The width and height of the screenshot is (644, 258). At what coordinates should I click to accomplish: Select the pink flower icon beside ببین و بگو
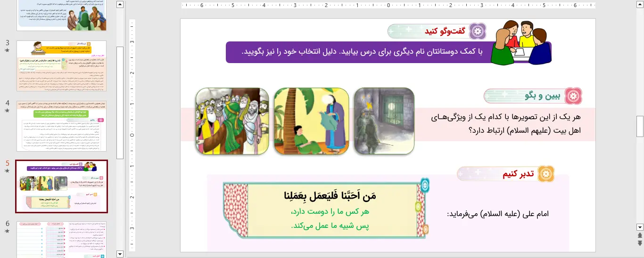pyautogui.click(x=573, y=96)
